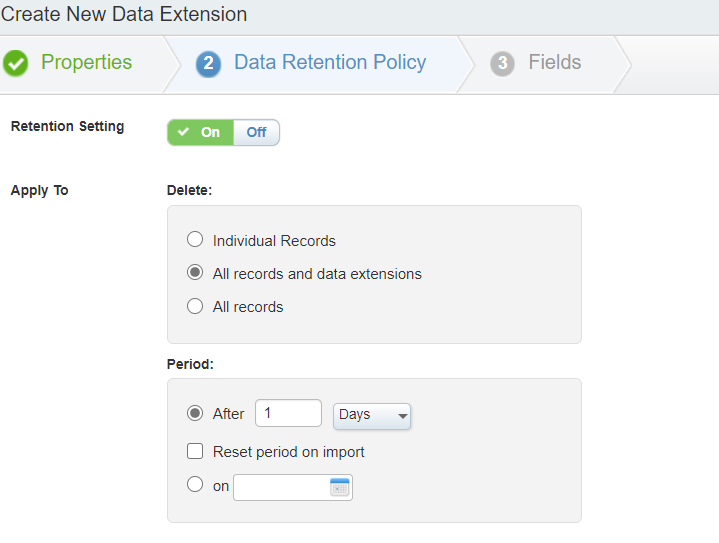Click the After number input field
Image resolution: width=719 pixels, height=543 pixels.
click(x=288, y=413)
